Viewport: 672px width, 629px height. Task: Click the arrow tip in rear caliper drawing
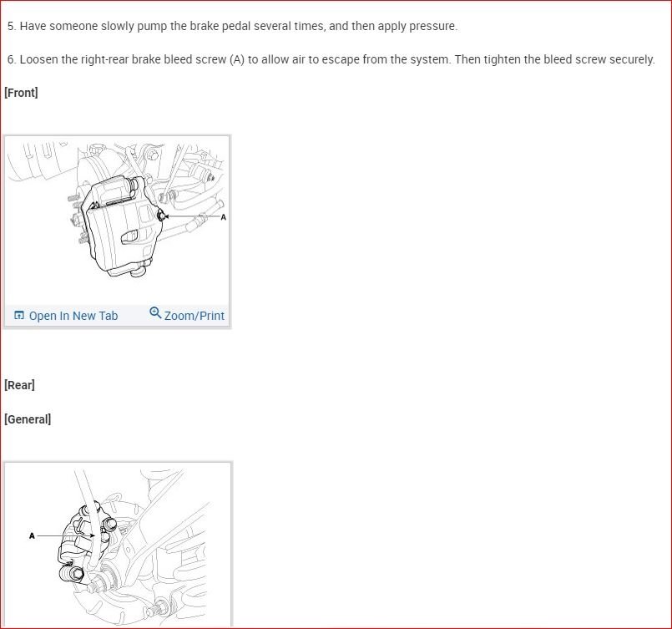point(93,535)
